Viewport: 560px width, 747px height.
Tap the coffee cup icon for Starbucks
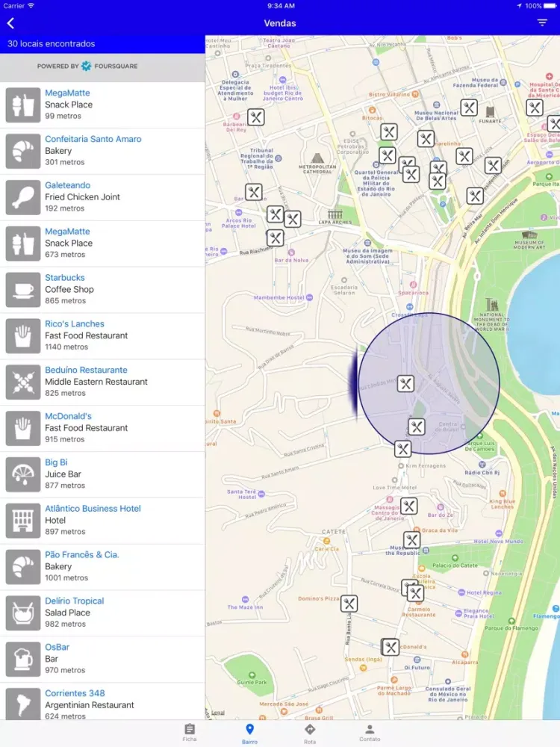tap(23, 290)
